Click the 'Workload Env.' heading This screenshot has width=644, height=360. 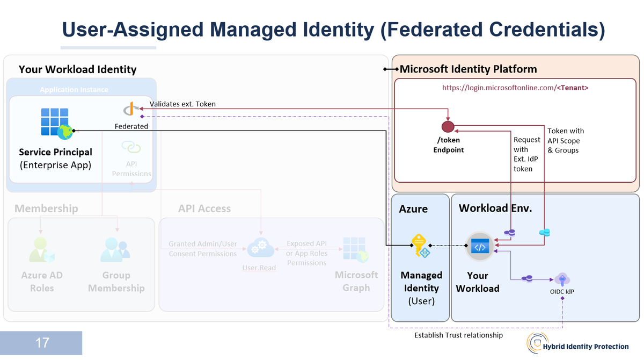click(x=495, y=208)
